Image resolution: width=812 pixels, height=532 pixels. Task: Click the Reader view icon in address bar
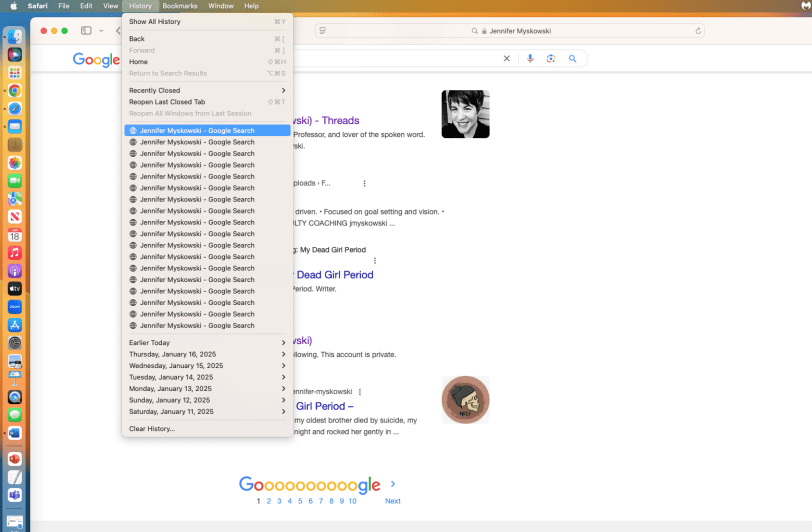(323, 31)
